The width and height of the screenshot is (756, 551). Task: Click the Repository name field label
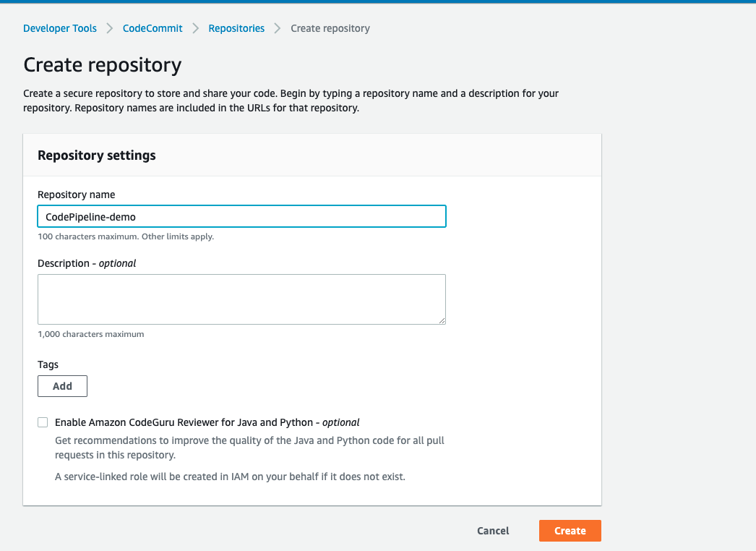pos(76,195)
